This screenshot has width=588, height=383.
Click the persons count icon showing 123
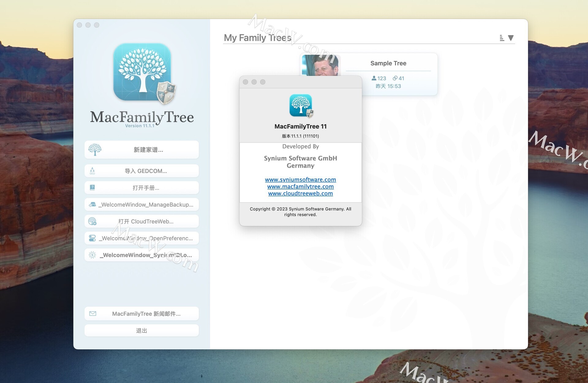pos(374,78)
